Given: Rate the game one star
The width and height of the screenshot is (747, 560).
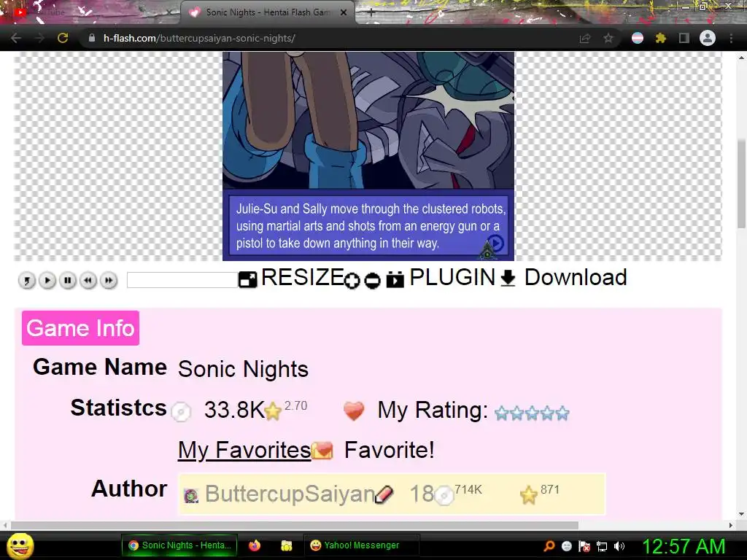Looking at the screenshot, I should (x=502, y=413).
